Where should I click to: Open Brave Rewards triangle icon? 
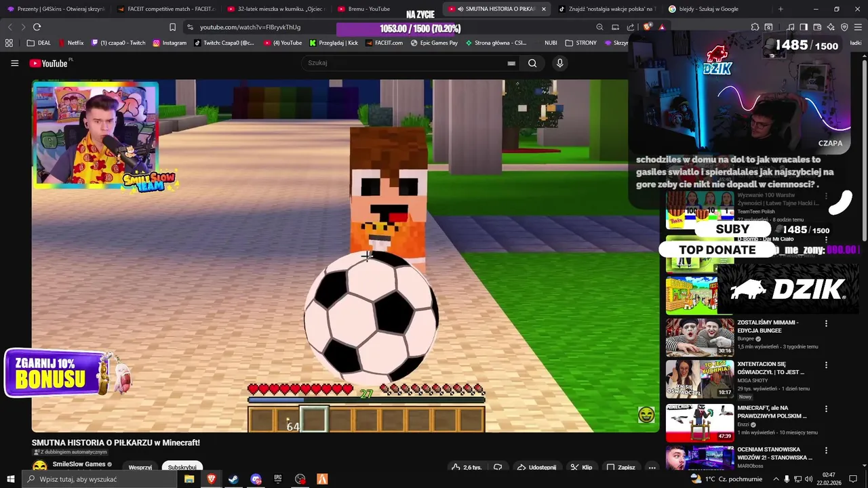pos(661,27)
